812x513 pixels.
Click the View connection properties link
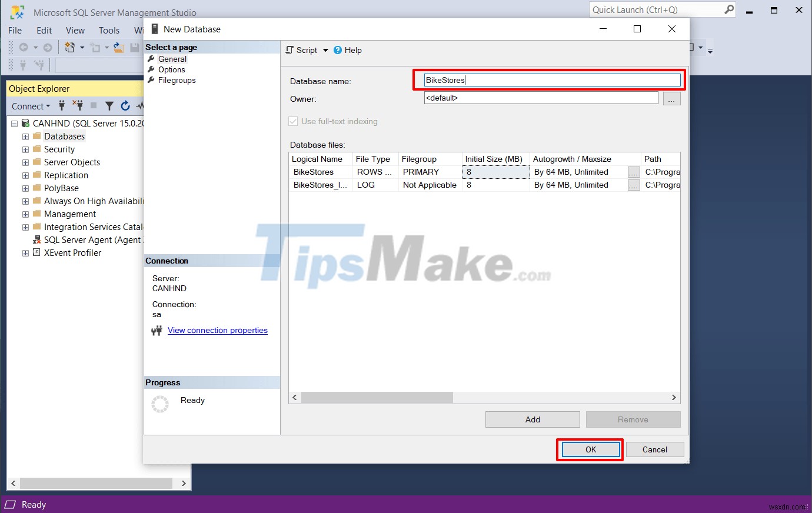217,330
